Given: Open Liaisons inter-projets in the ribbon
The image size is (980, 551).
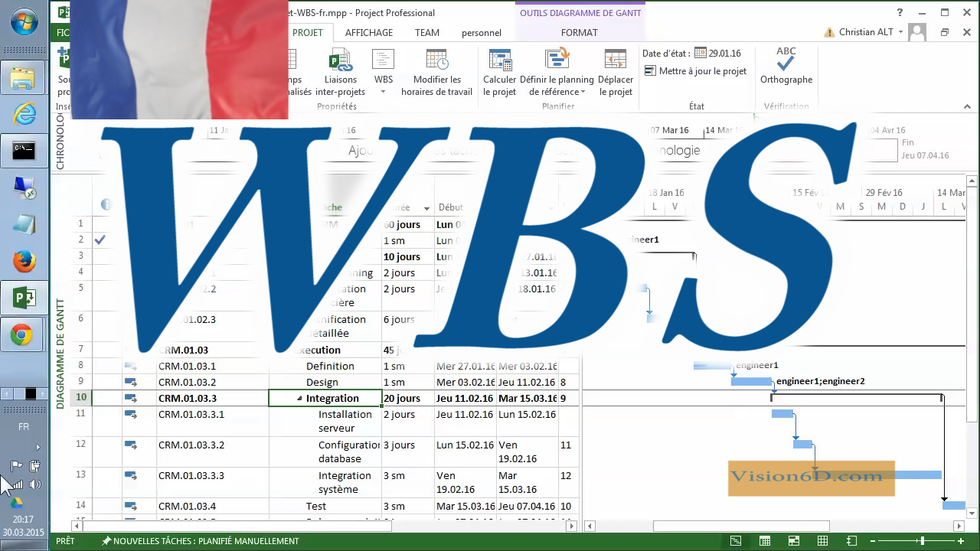Looking at the screenshot, I should point(340,73).
